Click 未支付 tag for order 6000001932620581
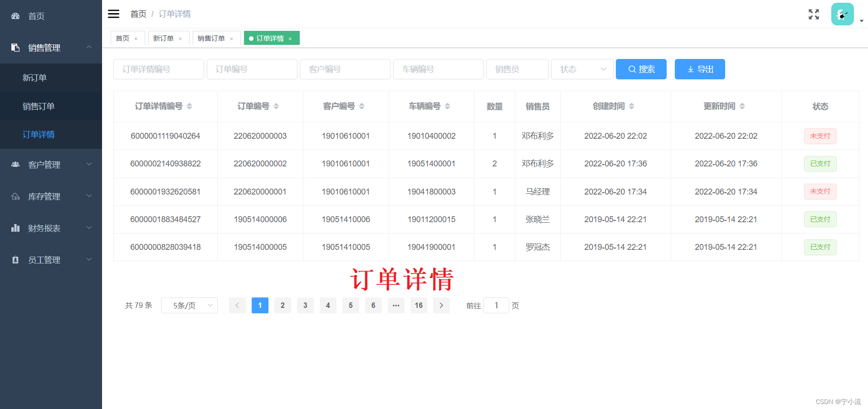868x409 pixels. [820, 191]
